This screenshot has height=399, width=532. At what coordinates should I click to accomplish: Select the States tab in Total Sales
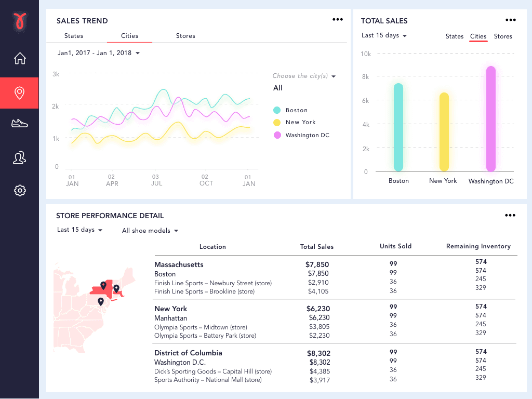point(454,36)
